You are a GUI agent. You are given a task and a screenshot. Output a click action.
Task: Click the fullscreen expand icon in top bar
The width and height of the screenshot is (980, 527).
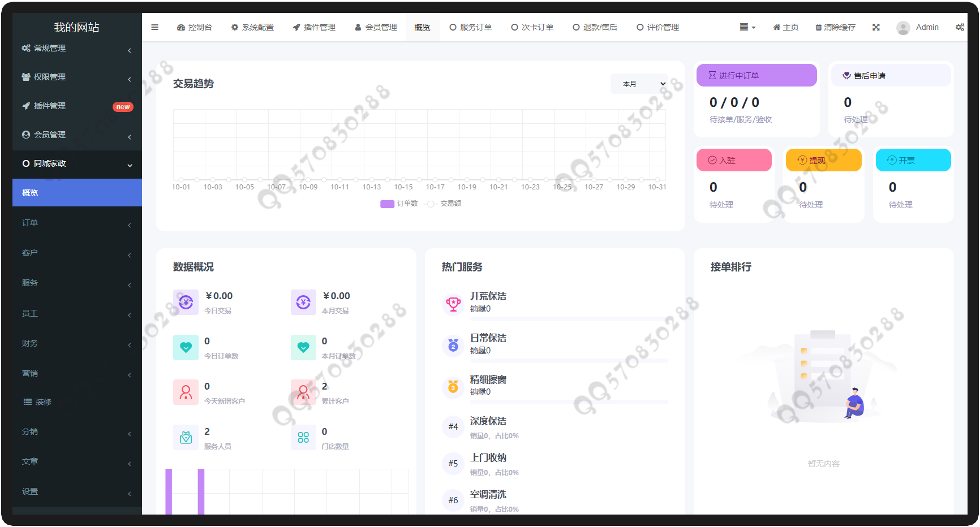pos(876,27)
